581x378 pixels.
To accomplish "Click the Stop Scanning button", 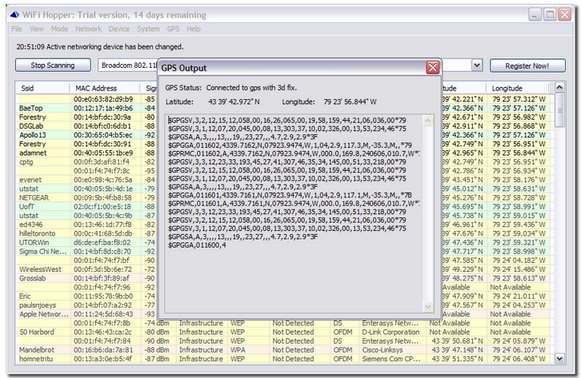I will pos(53,65).
